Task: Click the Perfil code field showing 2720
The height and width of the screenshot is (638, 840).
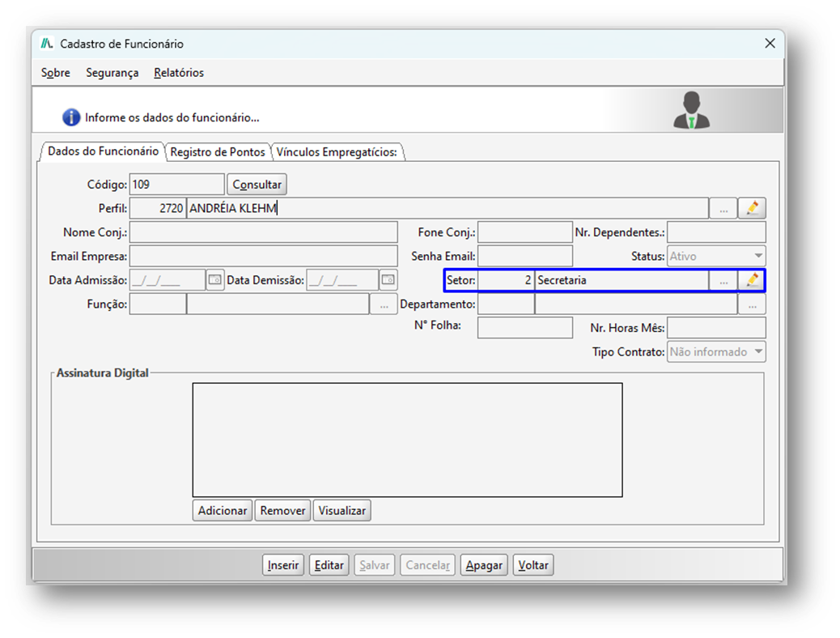Action: [x=158, y=208]
